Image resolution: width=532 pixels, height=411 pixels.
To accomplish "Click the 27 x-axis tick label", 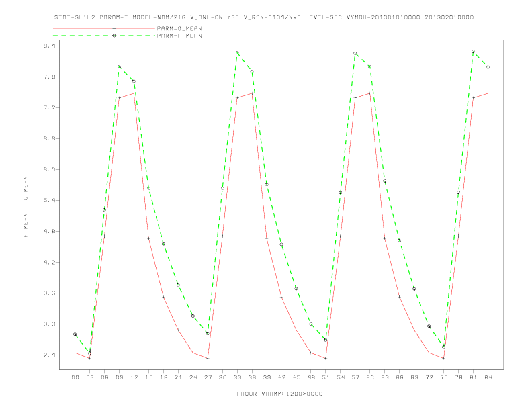I will [208, 377].
